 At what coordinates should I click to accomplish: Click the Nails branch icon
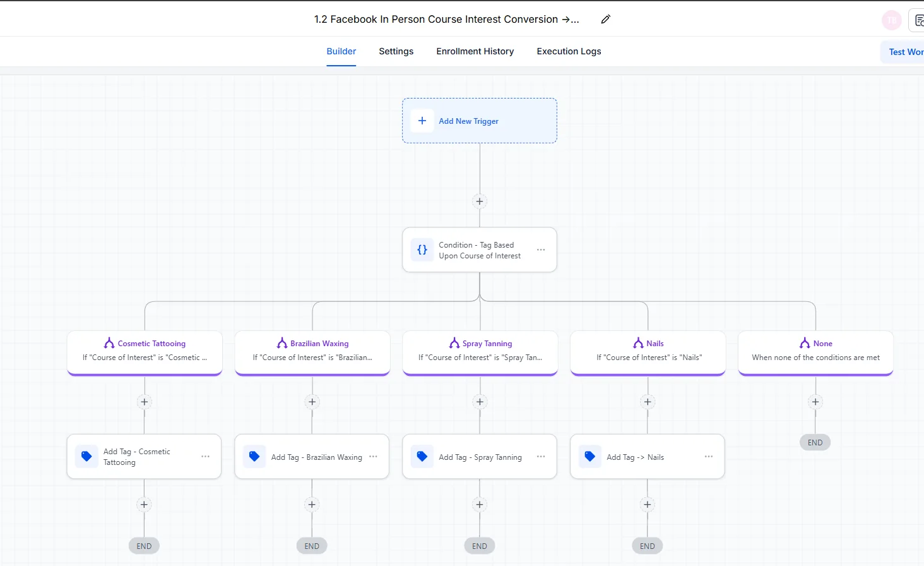click(x=638, y=343)
